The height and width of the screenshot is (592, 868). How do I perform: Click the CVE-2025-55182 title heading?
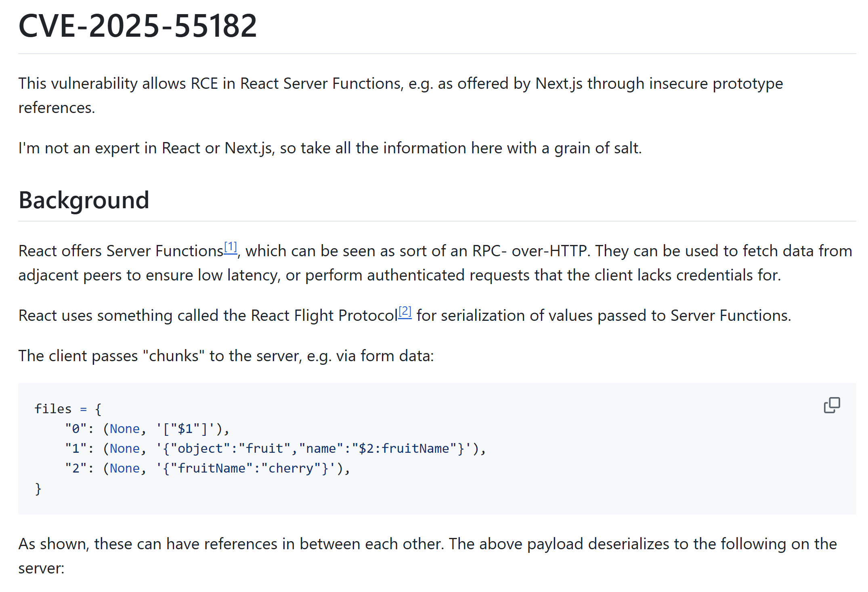tap(138, 26)
